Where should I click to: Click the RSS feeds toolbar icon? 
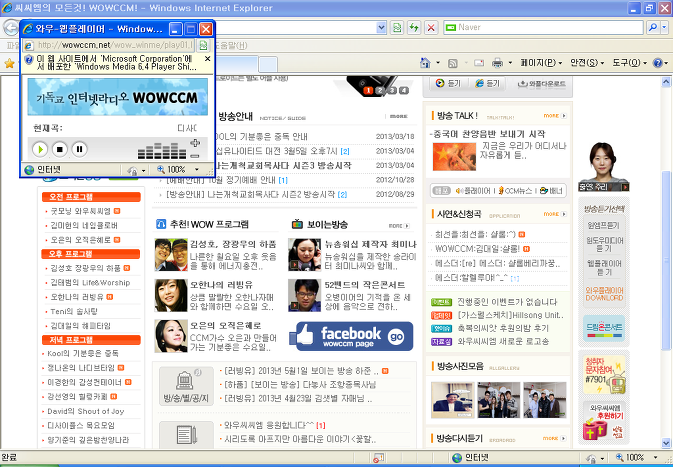452,63
